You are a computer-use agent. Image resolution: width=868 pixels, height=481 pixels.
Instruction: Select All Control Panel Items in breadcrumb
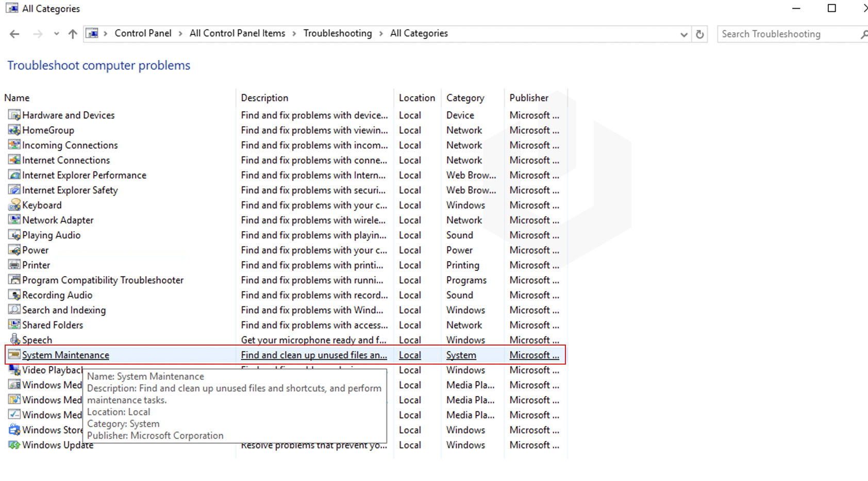click(237, 33)
